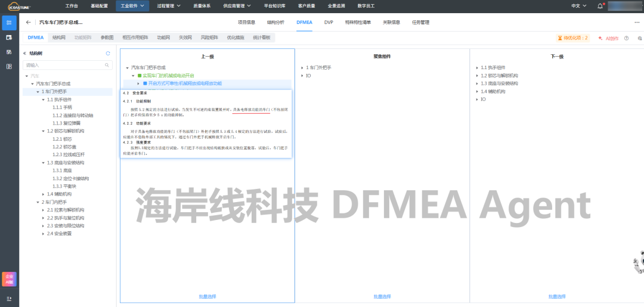Expand the sidebar using bottom-left menu icon
This screenshot has height=307, width=644.
[9, 298]
